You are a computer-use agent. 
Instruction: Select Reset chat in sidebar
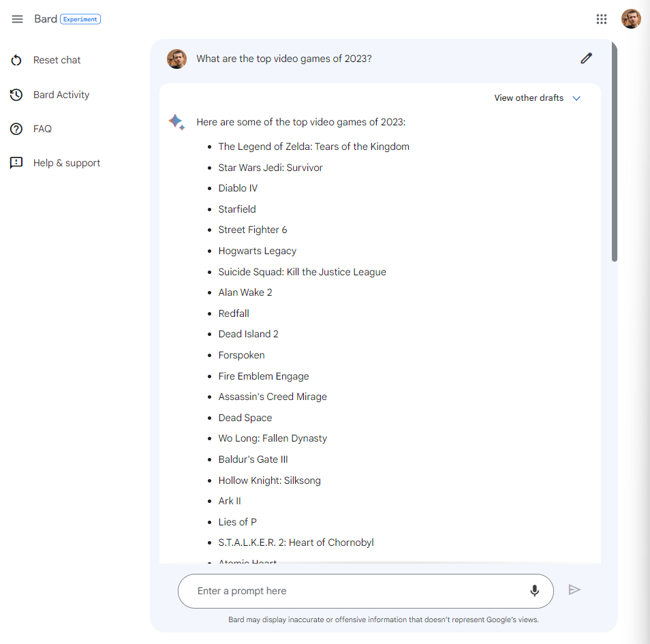point(57,60)
